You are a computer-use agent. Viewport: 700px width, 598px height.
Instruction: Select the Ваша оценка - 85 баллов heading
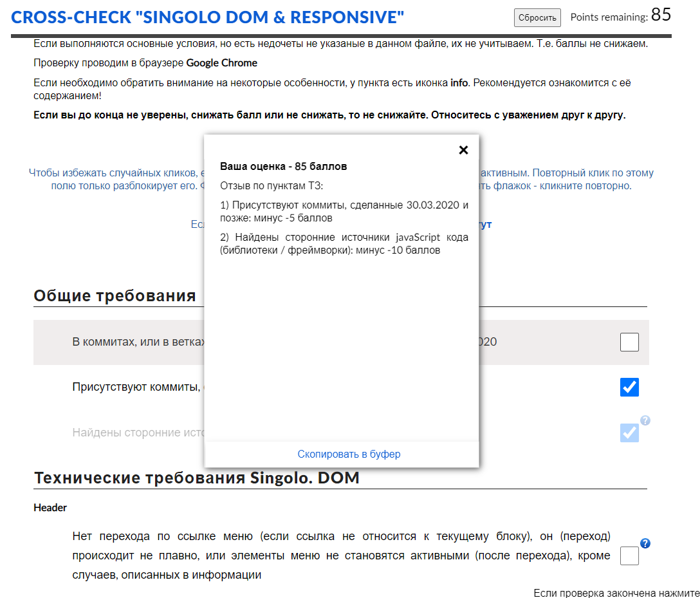click(284, 167)
